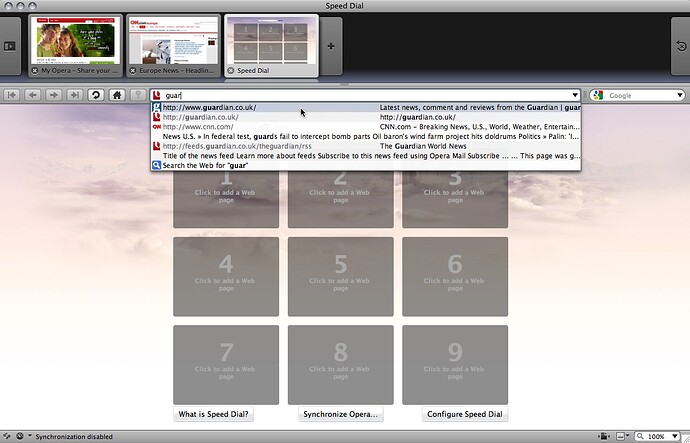This screenshot has width=690, height=443.
Task: Click the address bar showing guar
Action: pyautogui.click(x=365, y=95)
